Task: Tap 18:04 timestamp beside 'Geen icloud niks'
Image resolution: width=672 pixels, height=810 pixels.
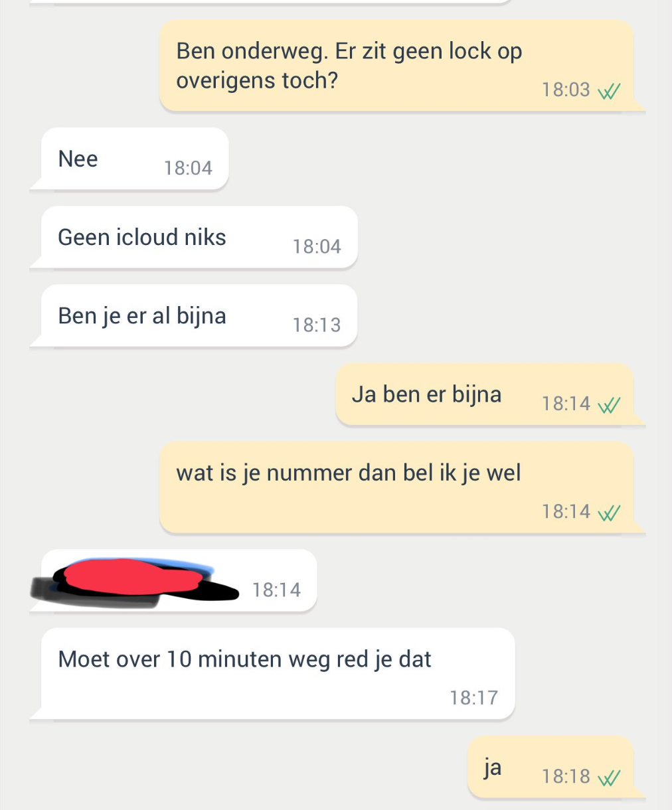Action: click(317, 246)
